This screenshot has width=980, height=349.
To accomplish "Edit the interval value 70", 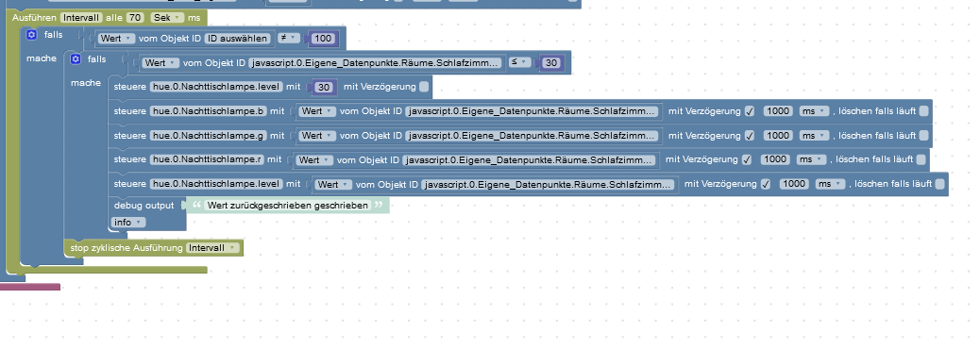I will coord(136,18).
